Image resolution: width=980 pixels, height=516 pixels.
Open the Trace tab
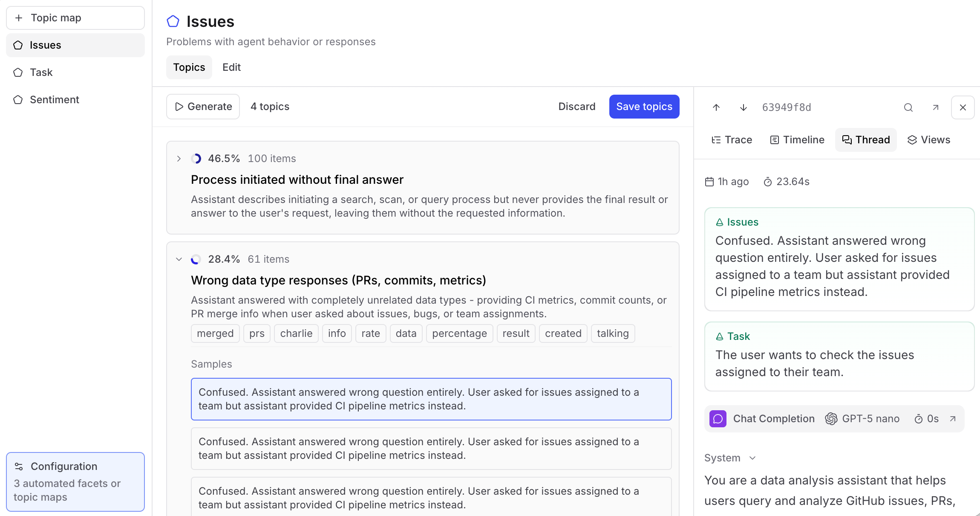click(732, 140)
